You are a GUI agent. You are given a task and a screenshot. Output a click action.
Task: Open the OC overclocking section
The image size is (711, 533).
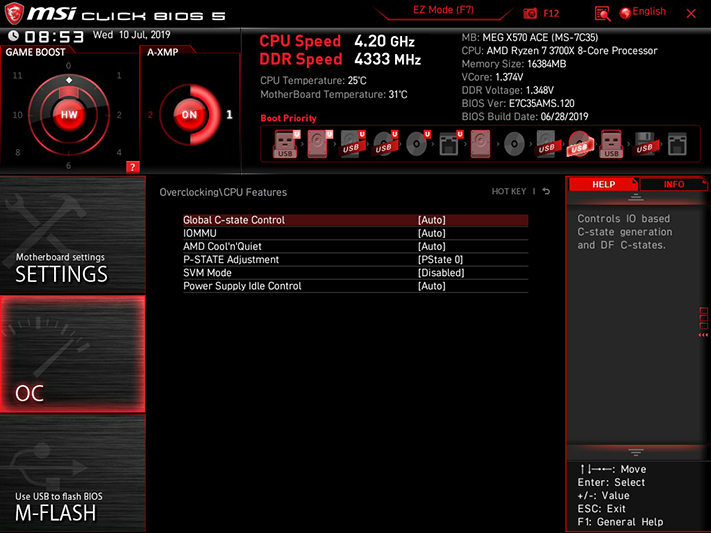click(73, 354)
